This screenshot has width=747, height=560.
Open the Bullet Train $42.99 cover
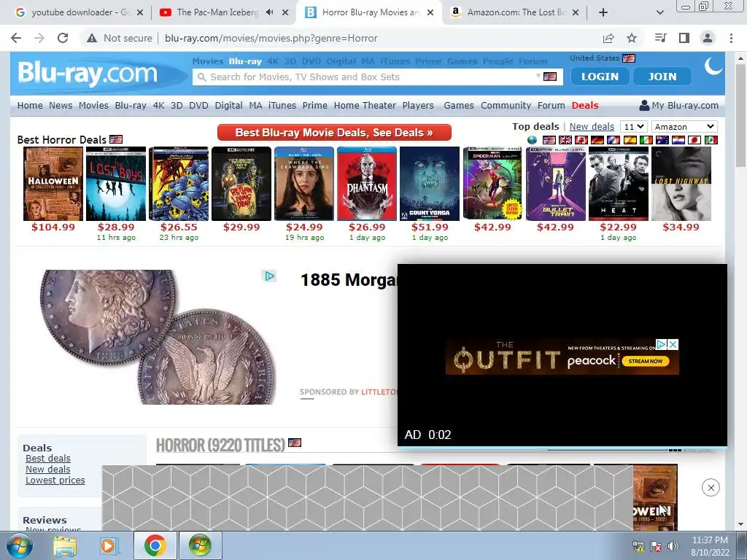(x=555, y=183)
